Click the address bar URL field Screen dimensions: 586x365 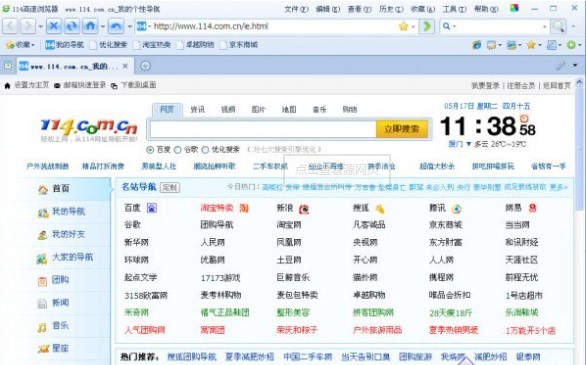pos(273,26)
